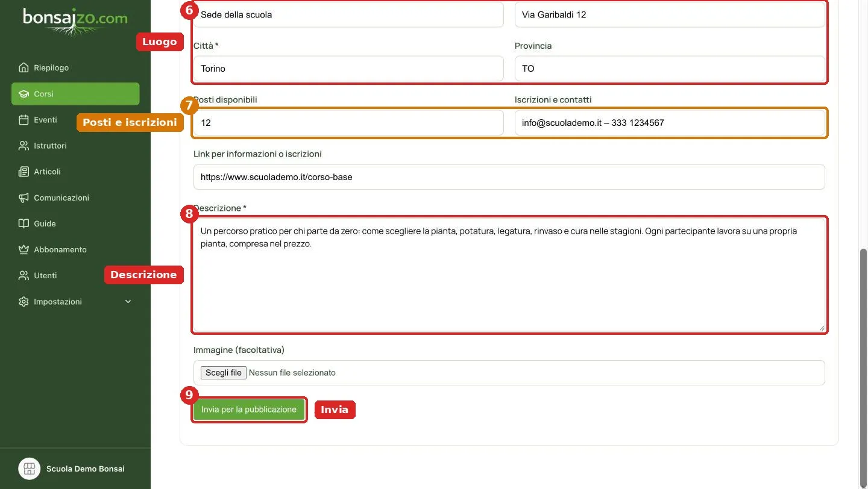This screenshot has height=489, width=868.
Task: Expand the Impostazioni submenu chevron
Action: pyautogui.click(x=128, y=302)
